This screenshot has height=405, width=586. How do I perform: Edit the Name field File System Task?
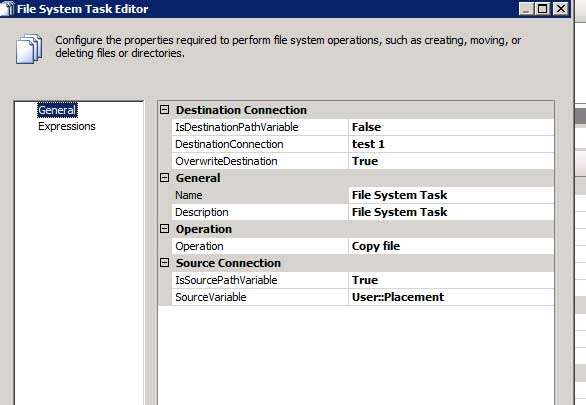click(451, 195)
